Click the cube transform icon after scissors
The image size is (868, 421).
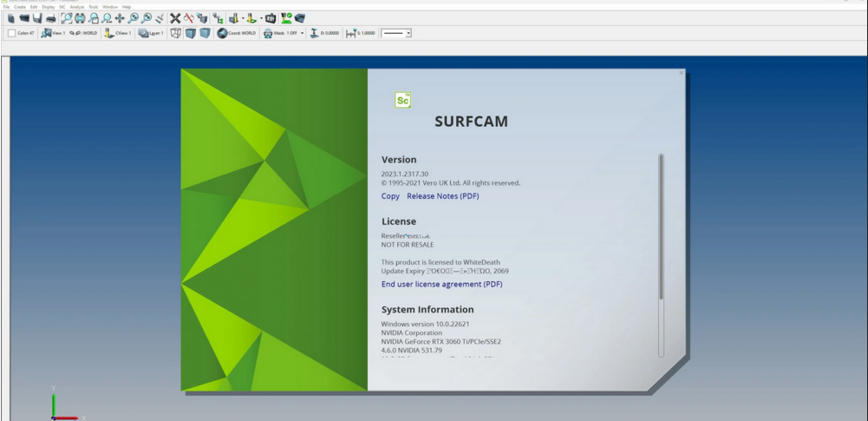click(x=202, y=18)
